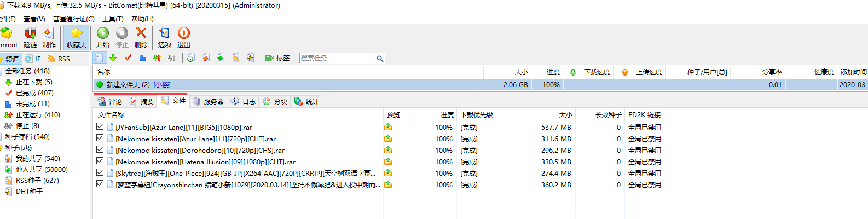Delete the task with 删除 red X
The height and width of the screenshot is (219, 868).
pyautogui.click(x=141, y=37)
